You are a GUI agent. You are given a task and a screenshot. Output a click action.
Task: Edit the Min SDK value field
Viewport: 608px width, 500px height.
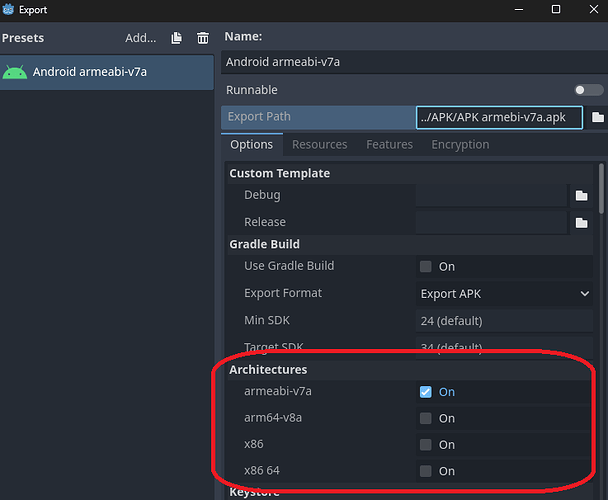pos(504,321)
